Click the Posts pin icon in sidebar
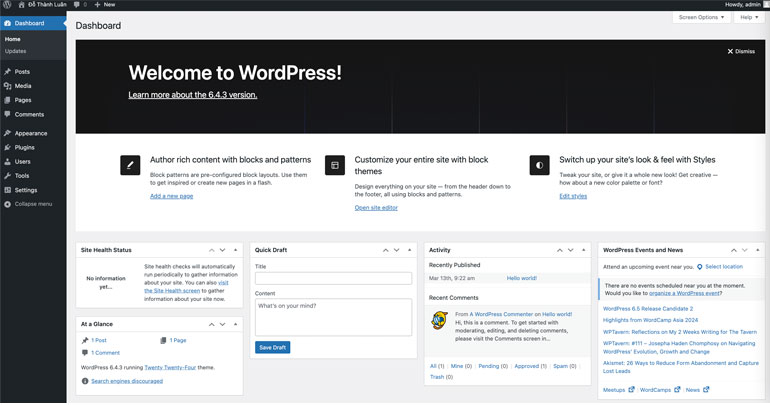The image size is (770, 405). [7, 72]
